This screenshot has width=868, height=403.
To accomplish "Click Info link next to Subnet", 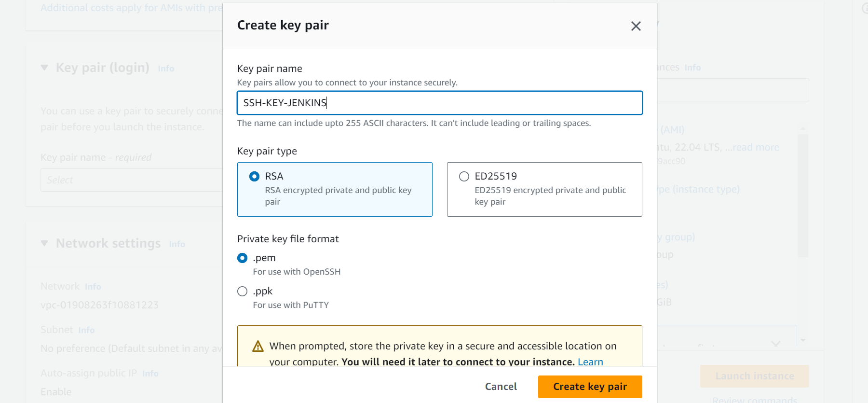I will point(86,330).
